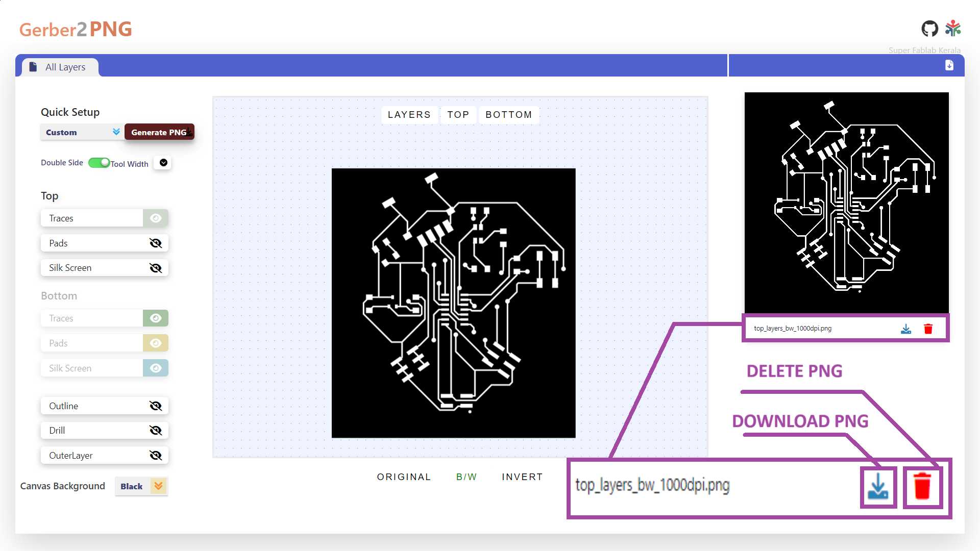Hide the Top Traces layer
Viewport: 980px width, 551px height.
[156, 218]
